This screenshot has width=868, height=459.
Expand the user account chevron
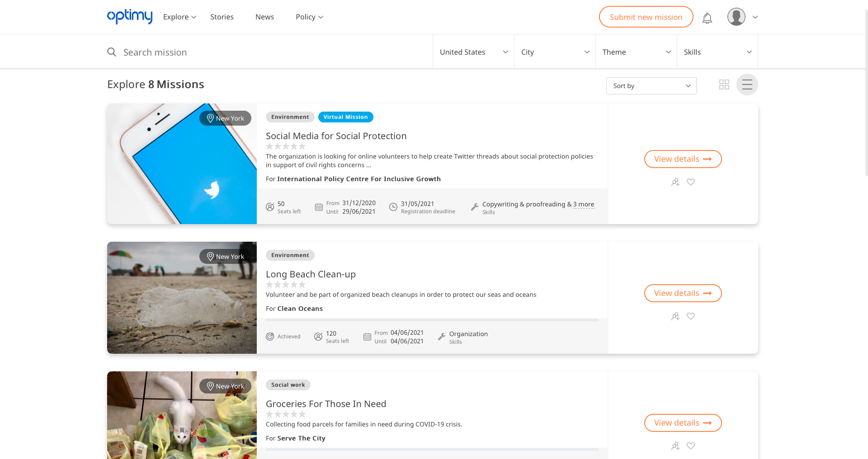tap(755, 17)
